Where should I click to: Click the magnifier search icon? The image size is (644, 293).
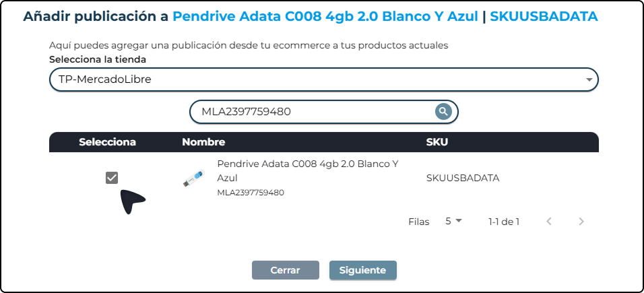(443, 112)
